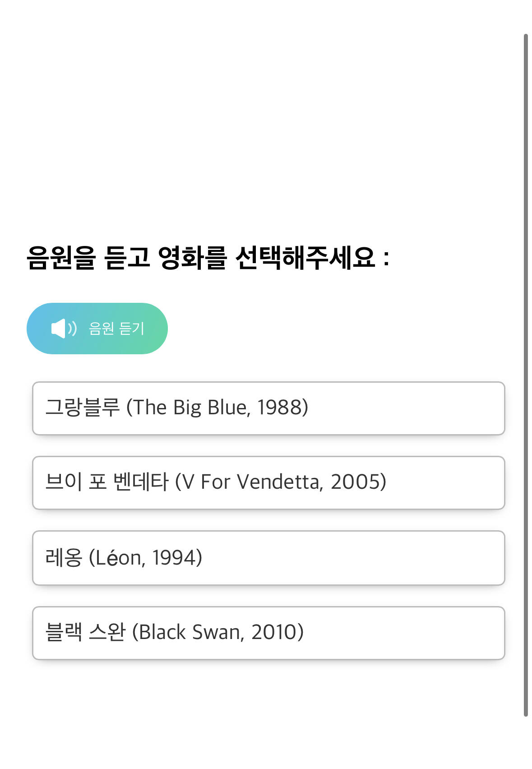Screen dimensions: 532x769
Task: Play the audio clip via 음원 듣기
Action: pyautogui.click(x=97, y=328)
